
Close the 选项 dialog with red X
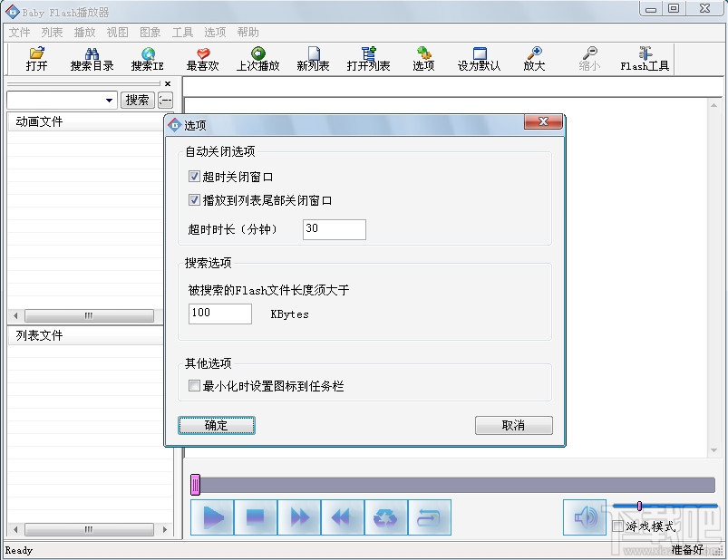[x=543, y=121]
